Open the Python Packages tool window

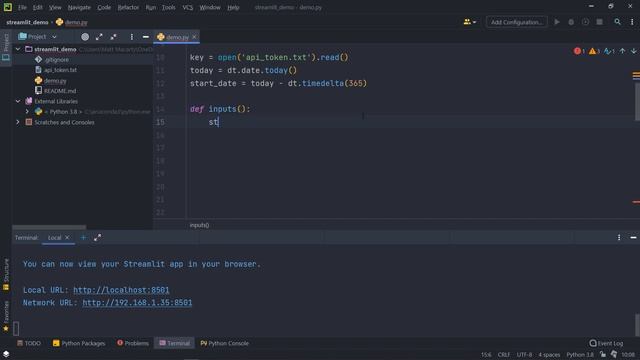pos(79,343)
